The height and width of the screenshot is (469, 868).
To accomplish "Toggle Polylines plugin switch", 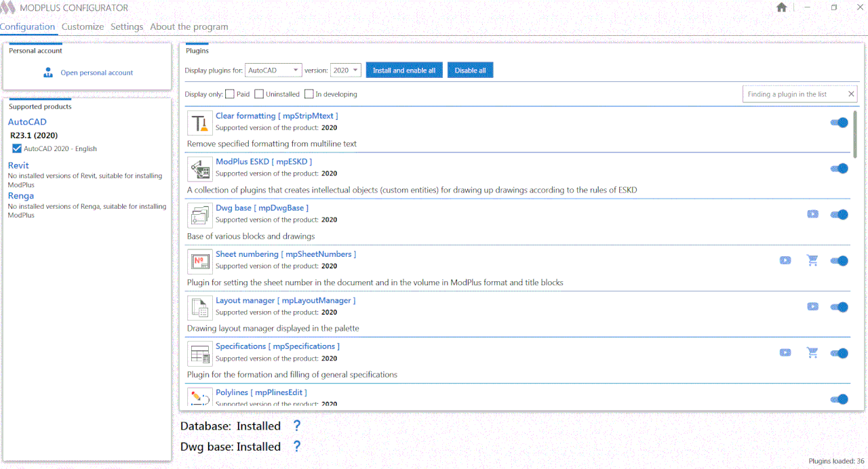I will coord(840,399).
